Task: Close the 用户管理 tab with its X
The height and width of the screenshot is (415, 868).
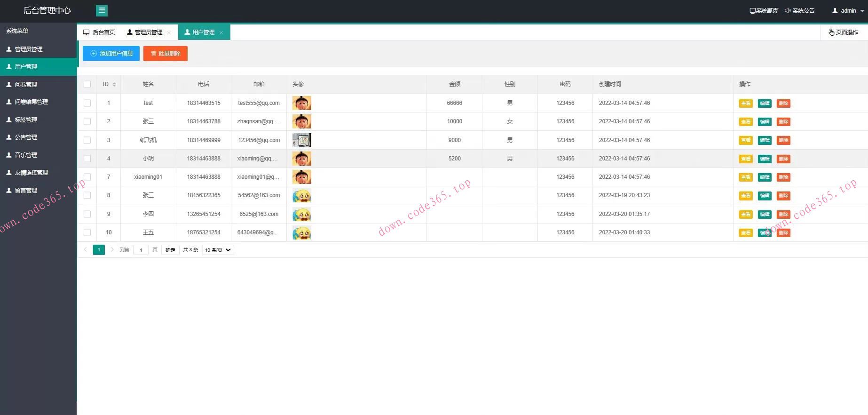Action: point(221,32)
